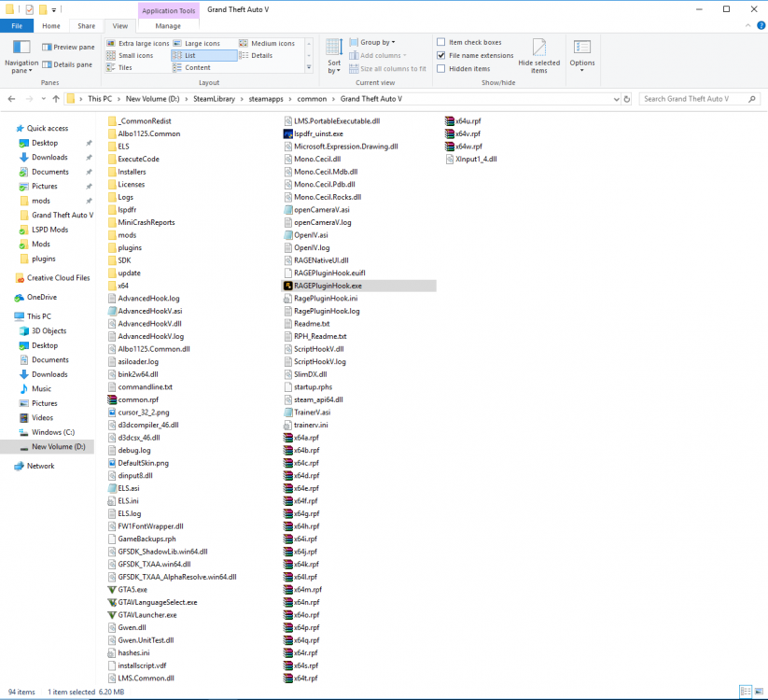Toggle the Preview pane
768x700 pixels.
click(x=68, y=47)
